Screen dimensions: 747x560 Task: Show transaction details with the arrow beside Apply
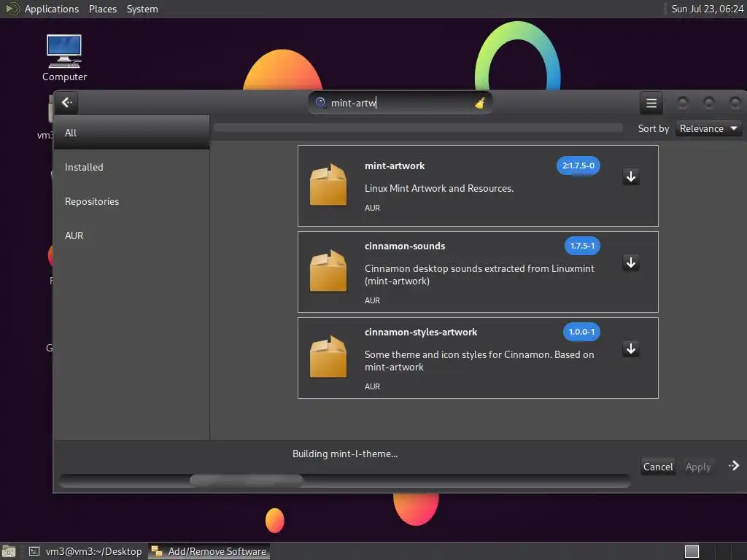[x=734, y=466]
